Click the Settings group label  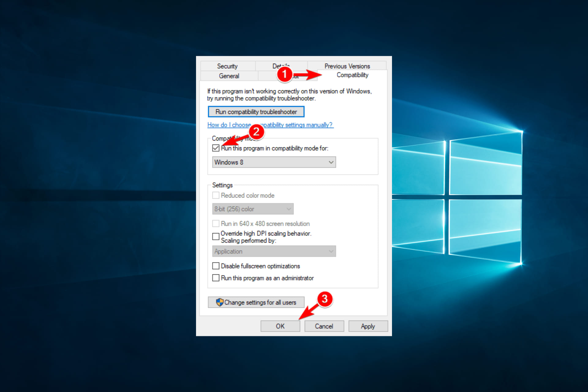click(x=222, y=185)
